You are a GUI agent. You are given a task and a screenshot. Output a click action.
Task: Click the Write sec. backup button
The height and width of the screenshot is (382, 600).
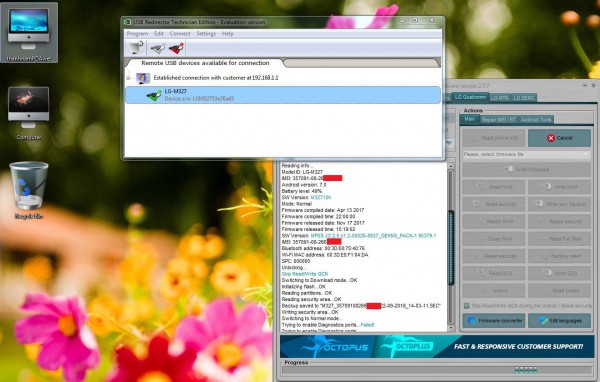tap(559, 204)
